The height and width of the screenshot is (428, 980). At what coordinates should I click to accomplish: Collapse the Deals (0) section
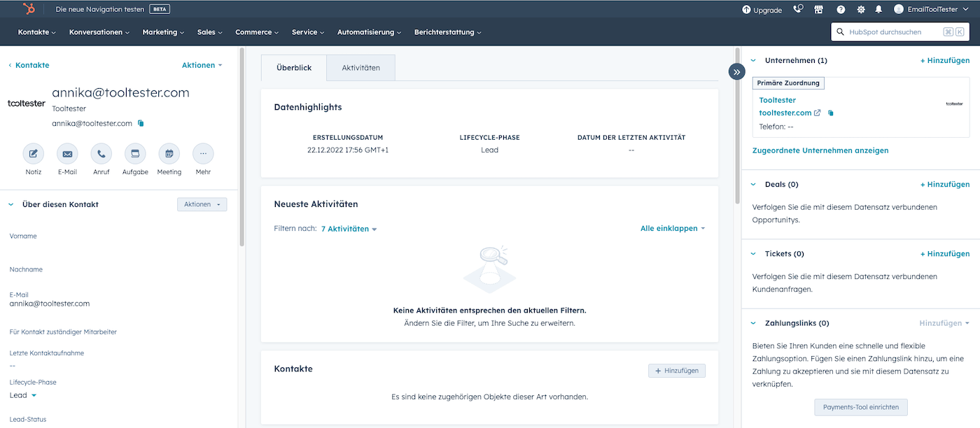click(753, 185)
